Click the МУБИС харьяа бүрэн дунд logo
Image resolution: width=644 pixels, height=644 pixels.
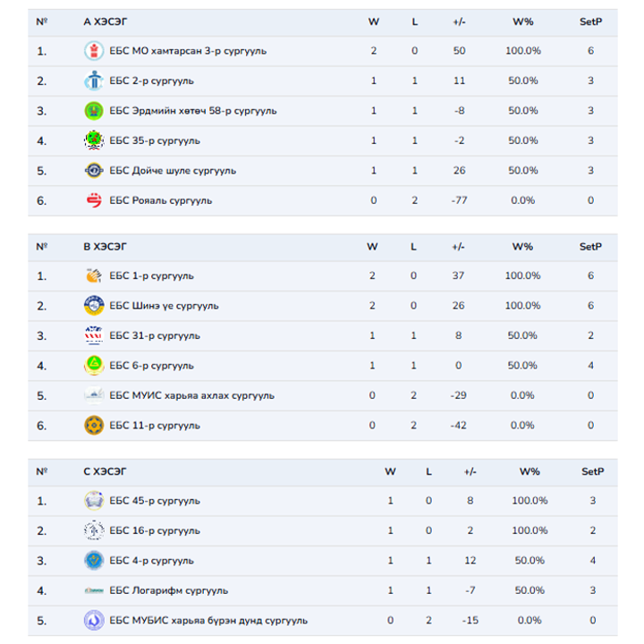(x=94, y=621)
